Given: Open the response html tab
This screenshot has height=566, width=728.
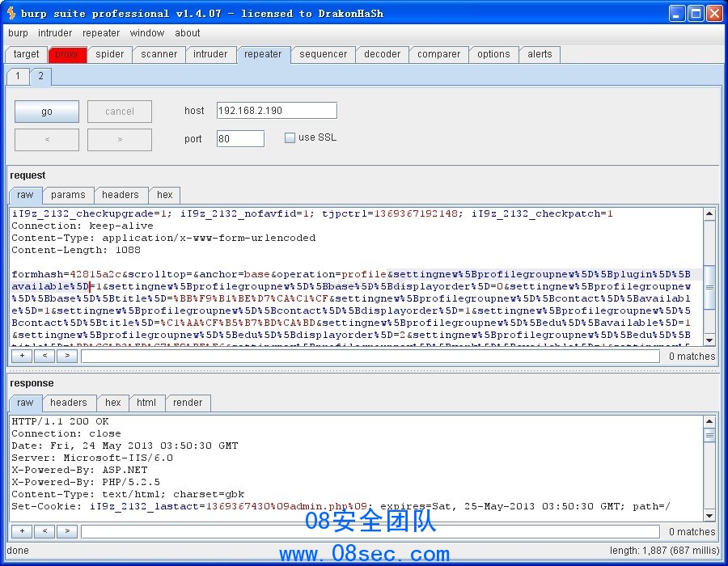Looking at the screenshot, I should (x=146, y=403).
